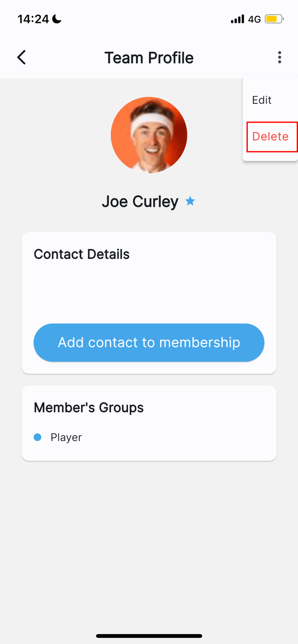The width and height of the screenshot is (298, 644).
Task: Tap Joe Curley's name text
Action: point(140,201)
